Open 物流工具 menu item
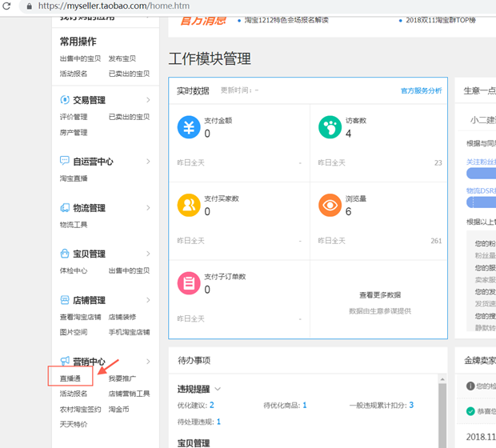 click(x=74, y=225)
